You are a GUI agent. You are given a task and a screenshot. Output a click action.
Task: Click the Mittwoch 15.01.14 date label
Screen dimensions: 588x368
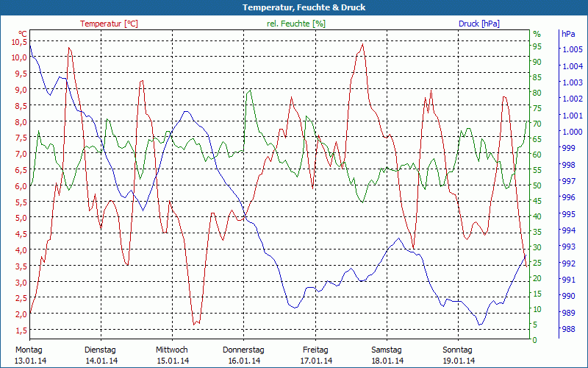pyautogui.click(x=172, y=355)
